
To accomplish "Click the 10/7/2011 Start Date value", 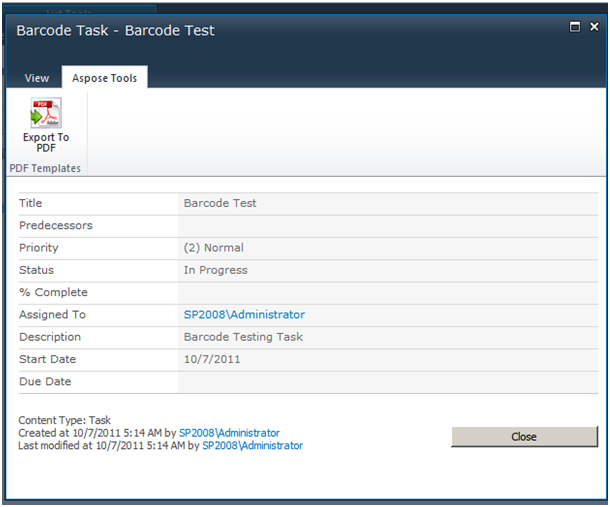I will coord(212,359).
